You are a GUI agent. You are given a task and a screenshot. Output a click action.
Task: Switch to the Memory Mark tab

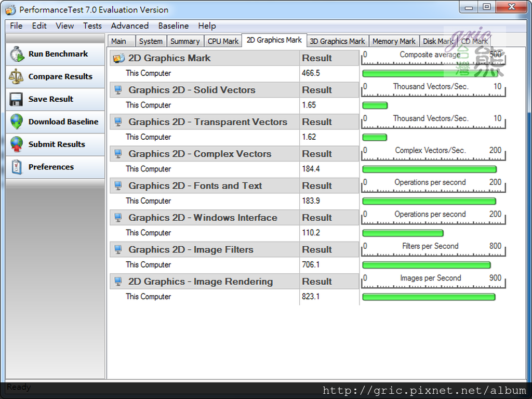click(x=394, y=42)
